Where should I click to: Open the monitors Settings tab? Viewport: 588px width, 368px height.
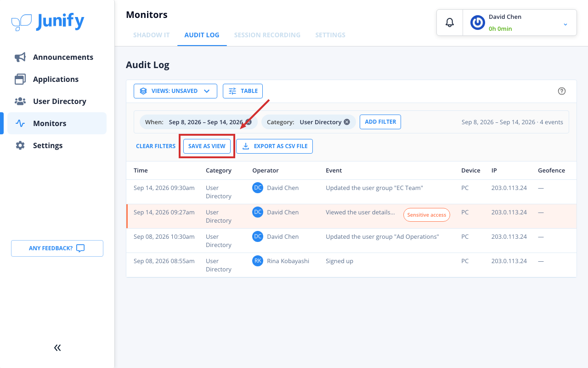click(x=330, y=35)
